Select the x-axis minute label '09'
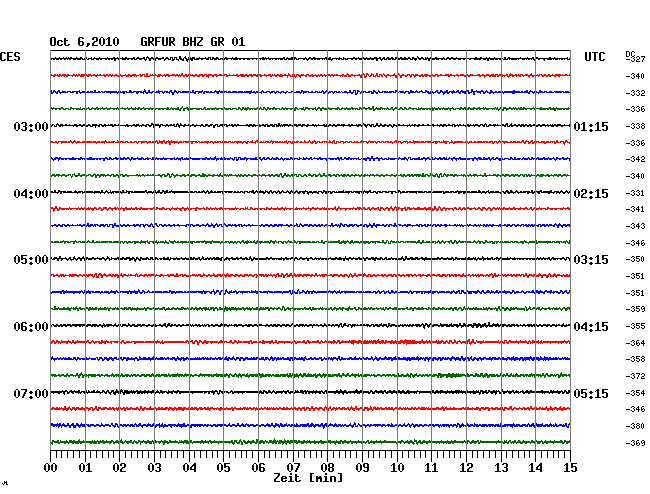The image size is (650, 494). click(362, 467)
